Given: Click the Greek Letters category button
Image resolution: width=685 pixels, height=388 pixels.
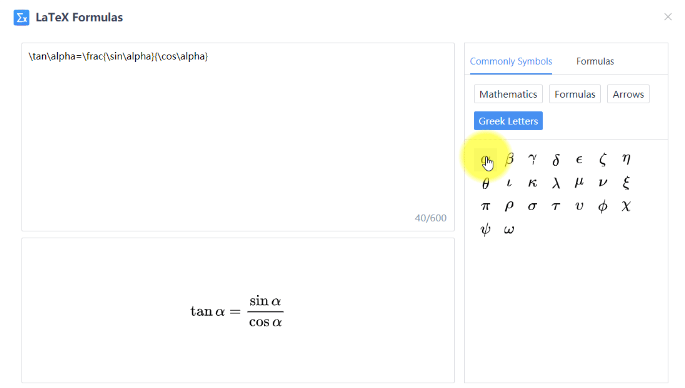Looking at the screenshot, I should pyautogui.click(x=508, y=121).
